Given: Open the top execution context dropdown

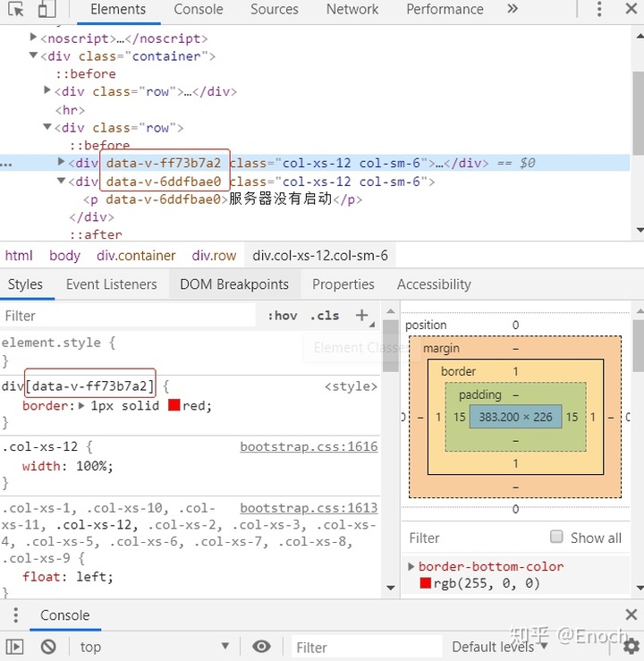Looking at the screenshot, I should coord(155,647).
